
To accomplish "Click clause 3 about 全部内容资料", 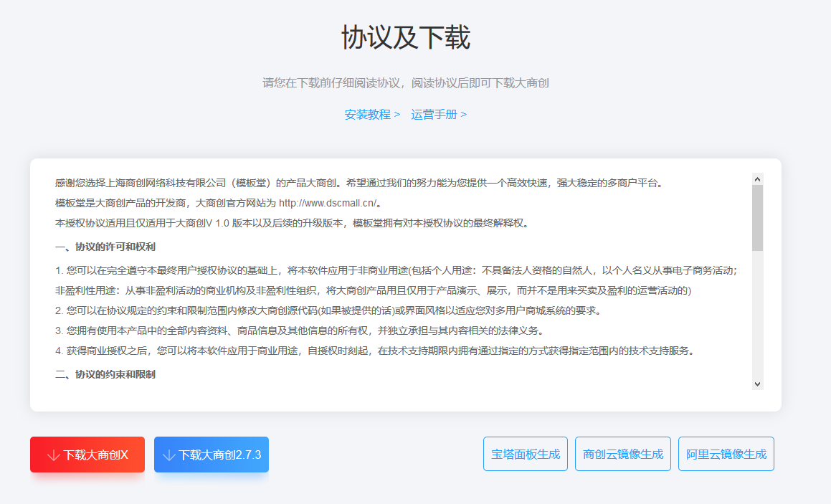I will [x=300, y=331].
